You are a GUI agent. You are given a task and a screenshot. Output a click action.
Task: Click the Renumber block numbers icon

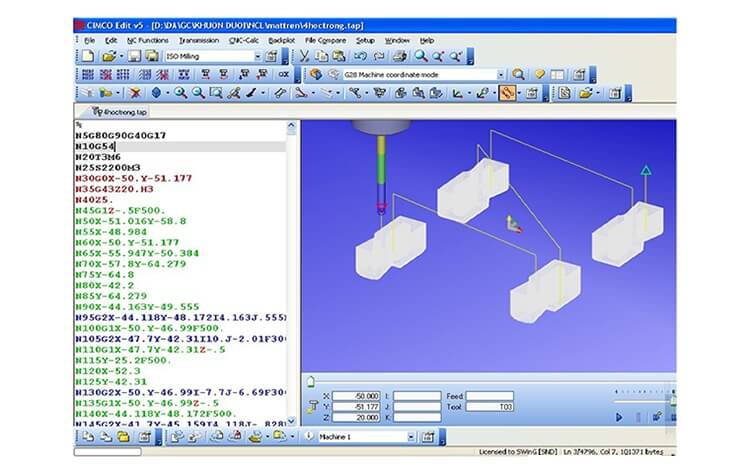pos(88,75)
